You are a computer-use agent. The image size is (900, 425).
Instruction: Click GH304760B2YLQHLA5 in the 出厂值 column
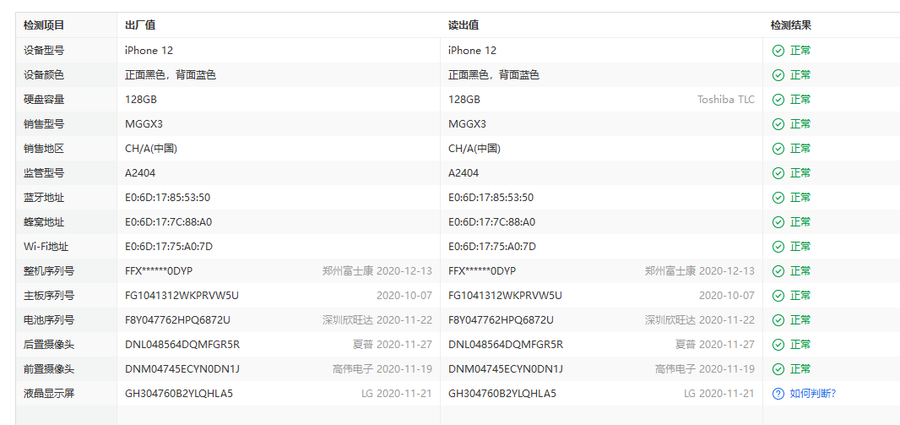coord(179,393)
